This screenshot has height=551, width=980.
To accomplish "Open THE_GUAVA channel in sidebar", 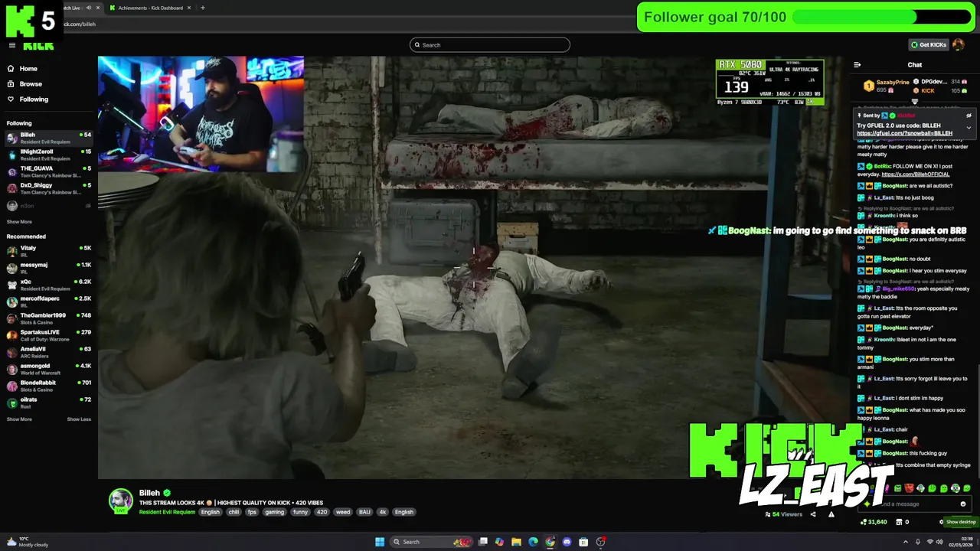I will click(48, 171).
